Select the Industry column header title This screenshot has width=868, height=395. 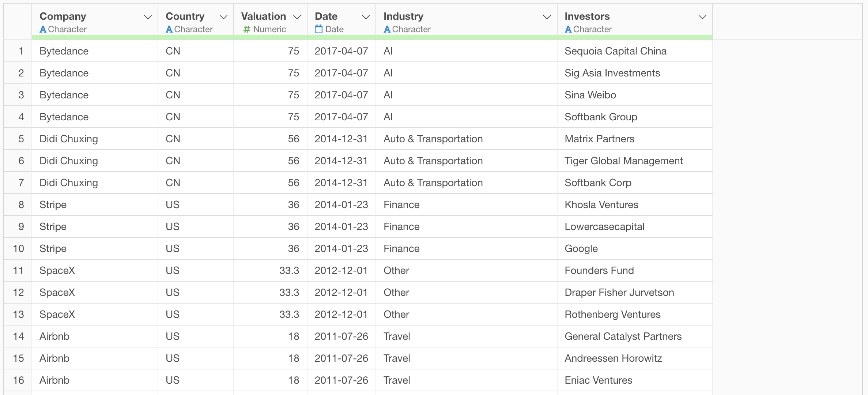[403, 16]
